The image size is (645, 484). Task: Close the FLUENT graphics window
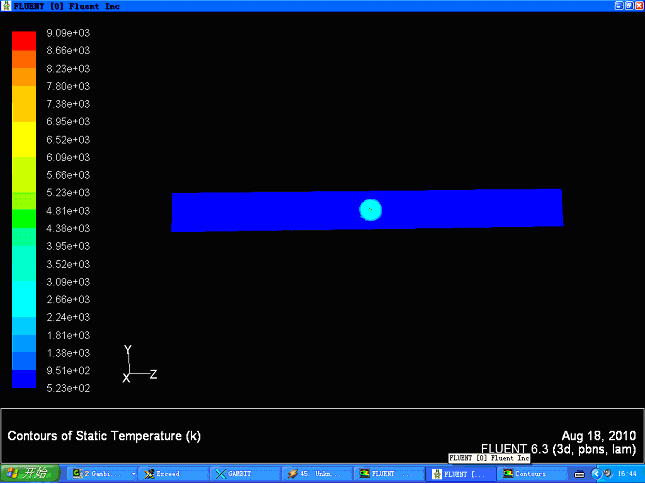[636, 6]
